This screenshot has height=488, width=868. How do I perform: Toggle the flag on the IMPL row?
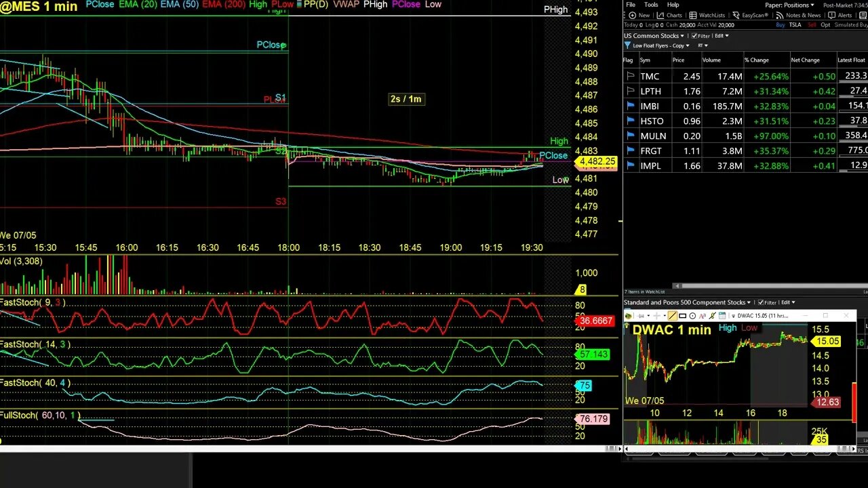point(631,166)
